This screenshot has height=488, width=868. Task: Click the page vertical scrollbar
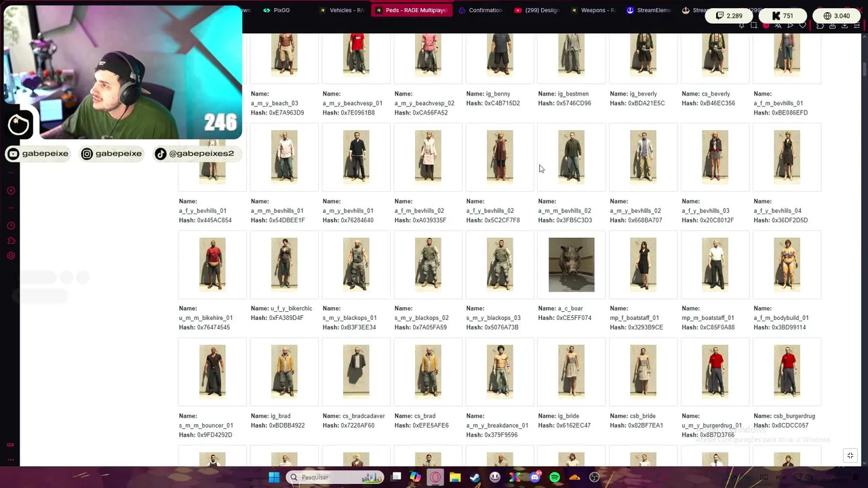coord(864,70)
